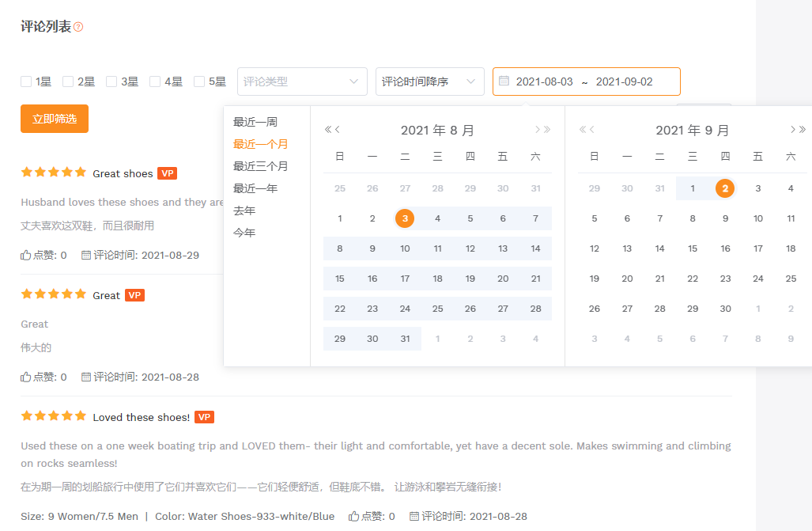Go to next month in August calendar

(537, 130)
